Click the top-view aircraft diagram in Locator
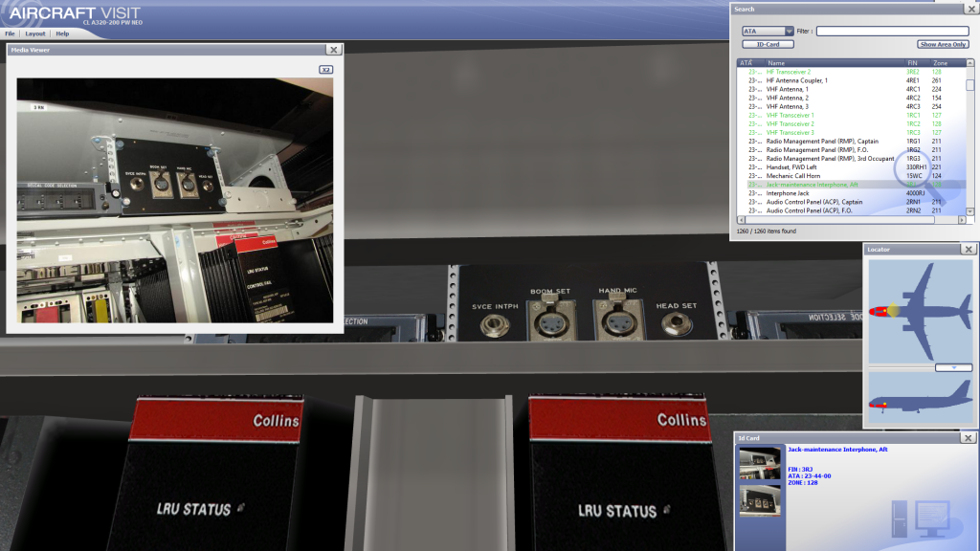Viewport: 980px width, 551px height. (920, 311)
